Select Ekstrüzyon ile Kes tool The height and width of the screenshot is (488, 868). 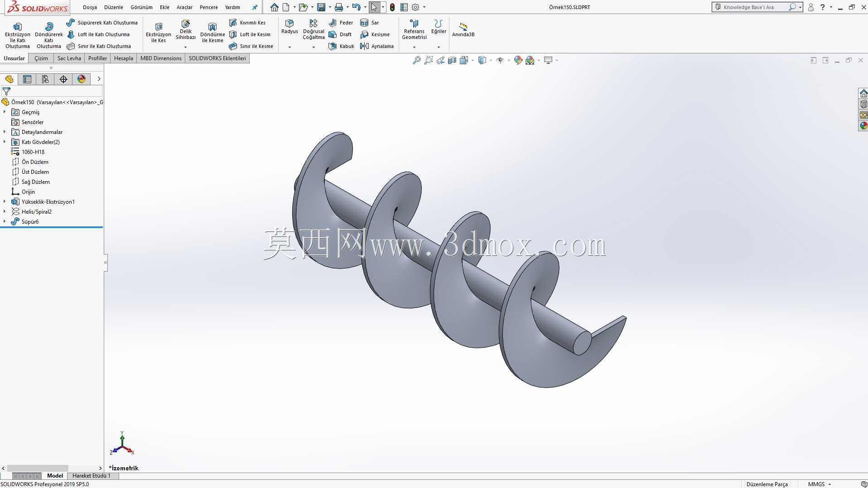(159, 33)
